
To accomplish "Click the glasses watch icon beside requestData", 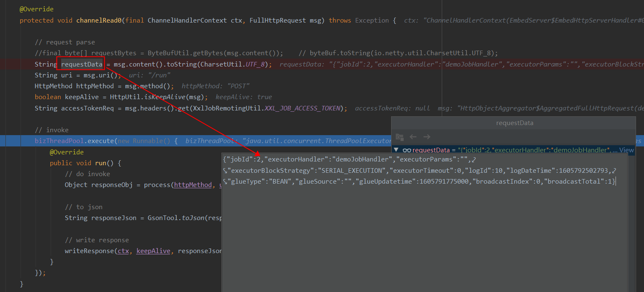I will [x=407, y=150].
